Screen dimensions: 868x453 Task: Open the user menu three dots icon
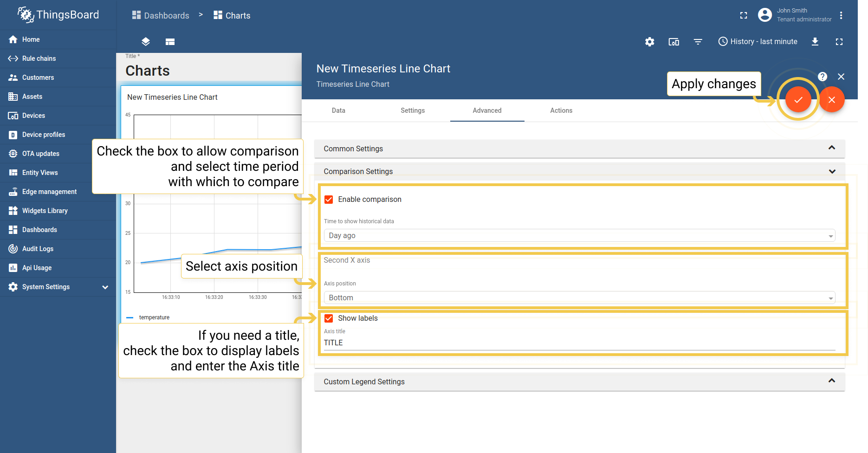pos(841,15)
